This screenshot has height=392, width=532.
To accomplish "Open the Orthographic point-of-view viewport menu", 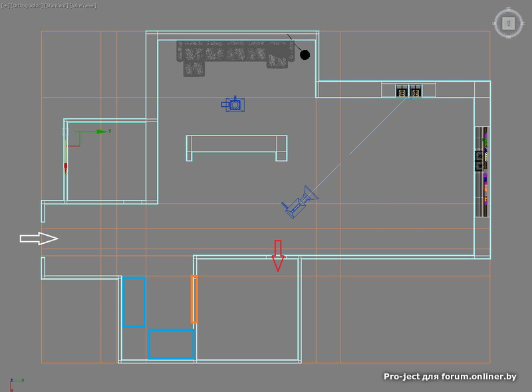I will coord(27,6).
